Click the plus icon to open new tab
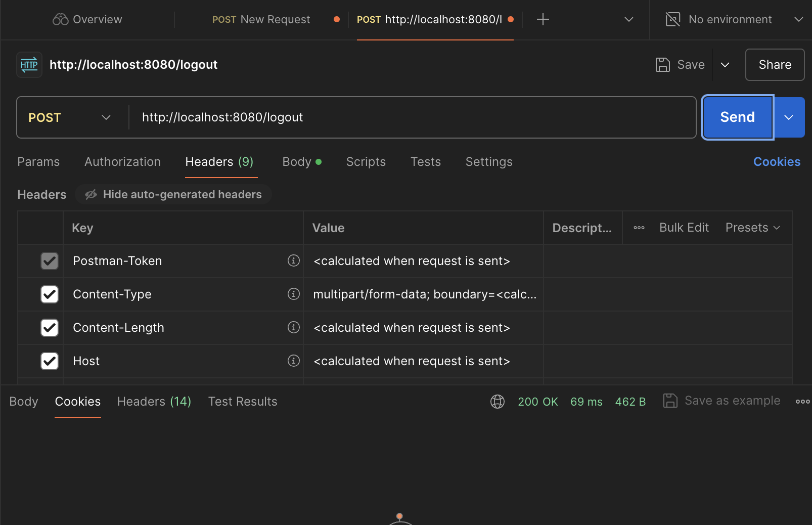Screen dimensions: 812x525 click(x=543, y=20)
